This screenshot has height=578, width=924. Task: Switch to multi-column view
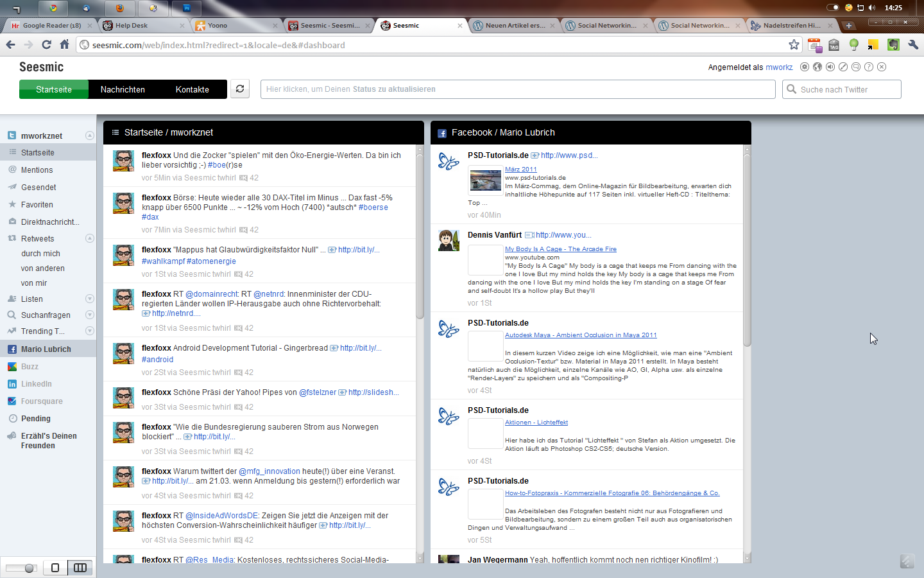pyautogui.click(x=80, y=568)
